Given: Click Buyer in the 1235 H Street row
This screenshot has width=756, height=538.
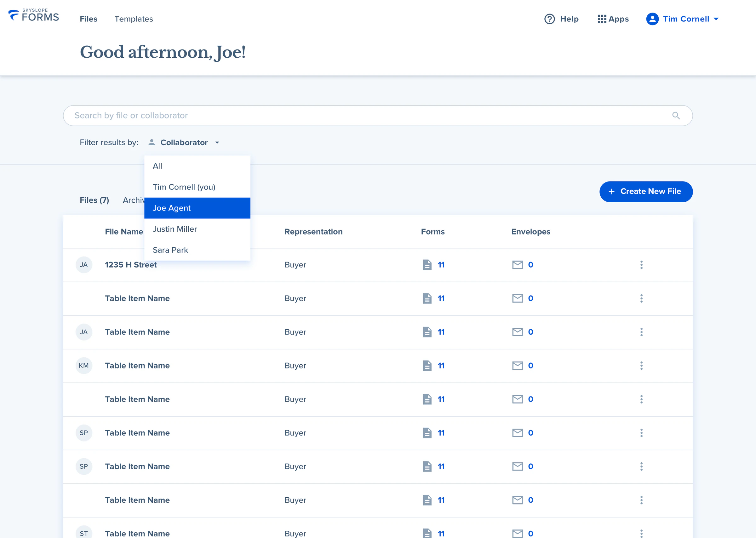Looking at the screenshot, I should point(295,265).
